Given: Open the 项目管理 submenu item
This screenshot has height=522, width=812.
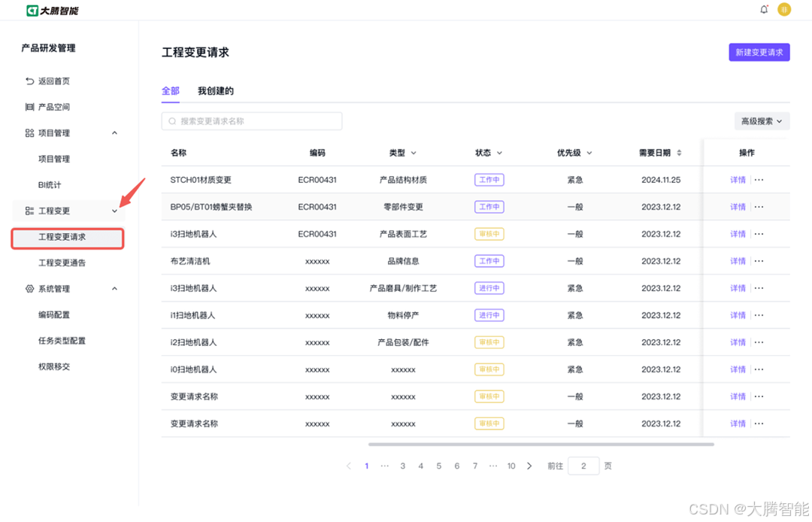Looking at the screenshot, I should 54,159.
